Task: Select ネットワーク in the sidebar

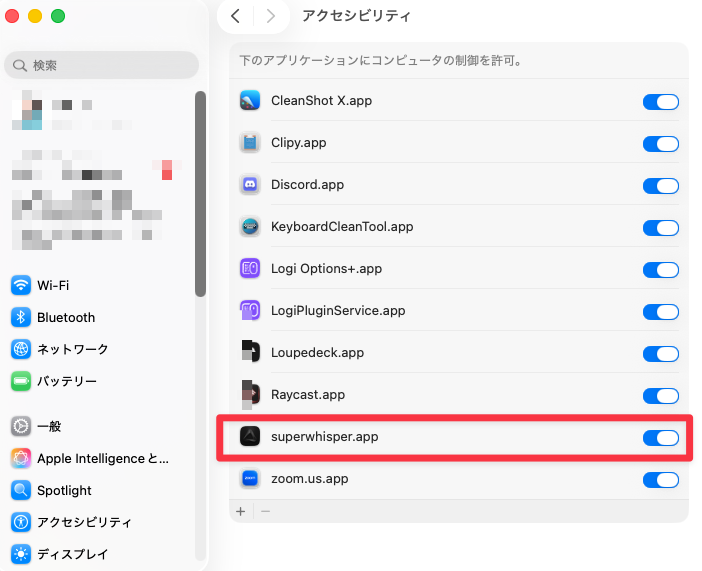Action: [73, 349]
